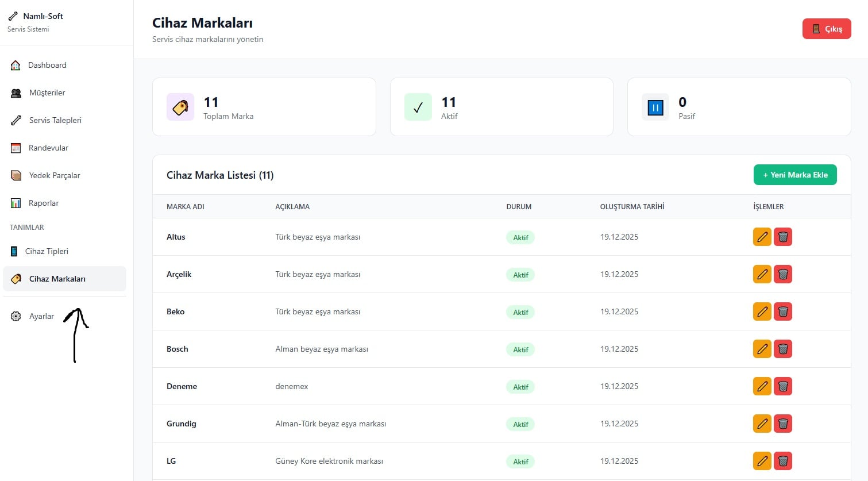The width and height of the screenshot is (868, 481).
Task: Open Ayarlar settings page
Action: pyautogui.click(x=64, y=316)
